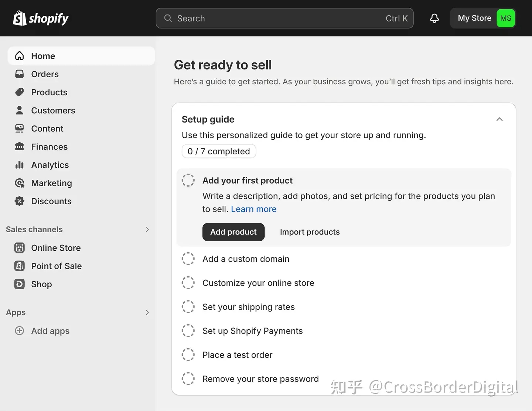The image size is (532, 411).
Task: Click the Analytics bar chart icon
Action: [20, 165]
